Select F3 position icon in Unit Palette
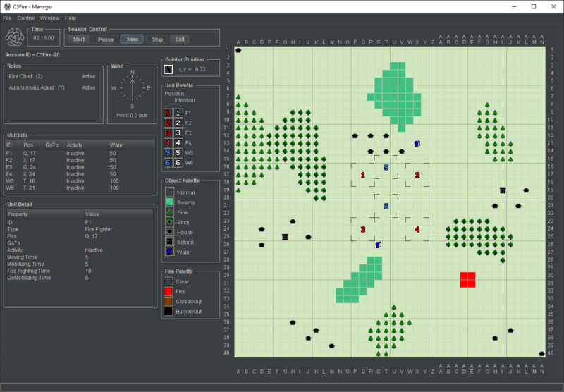564x392 pixels. pos(168,133)
